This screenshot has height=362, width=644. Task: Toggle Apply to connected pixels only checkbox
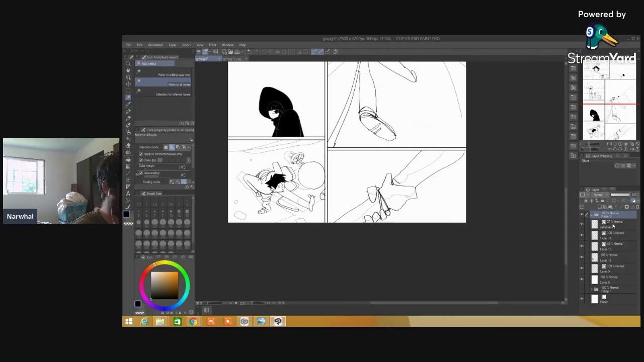(x=141, y=154)
